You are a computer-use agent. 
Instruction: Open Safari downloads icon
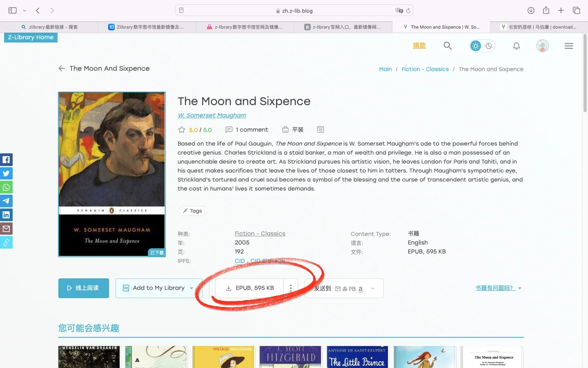(531, 11)
